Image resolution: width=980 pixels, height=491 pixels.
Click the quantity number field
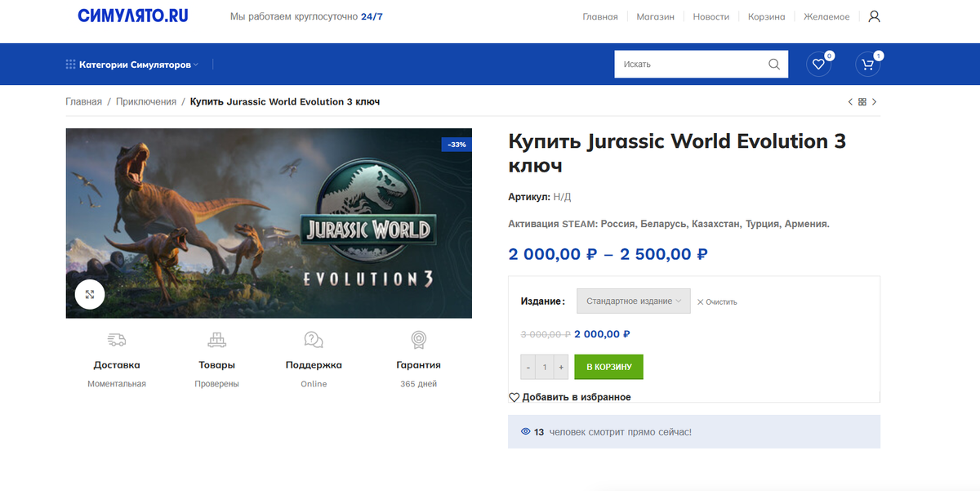tap(545, 367)
